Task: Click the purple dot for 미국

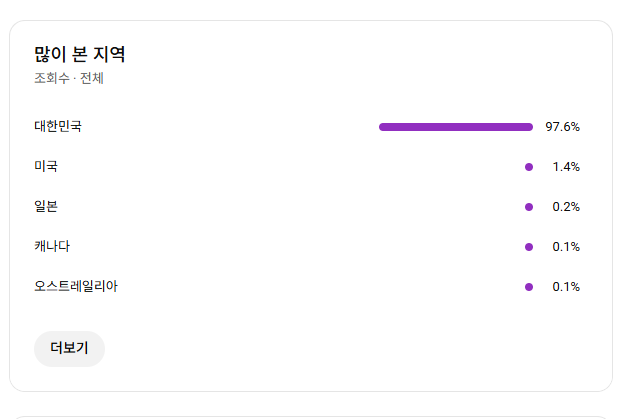Action: (529, 167)
